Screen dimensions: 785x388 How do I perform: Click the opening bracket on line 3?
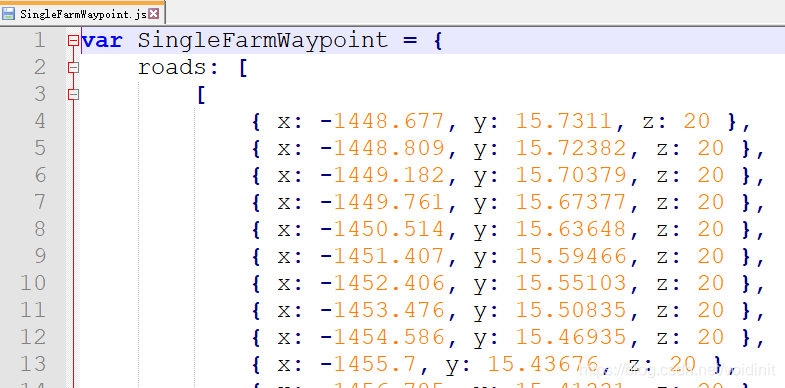pos(201,95)
